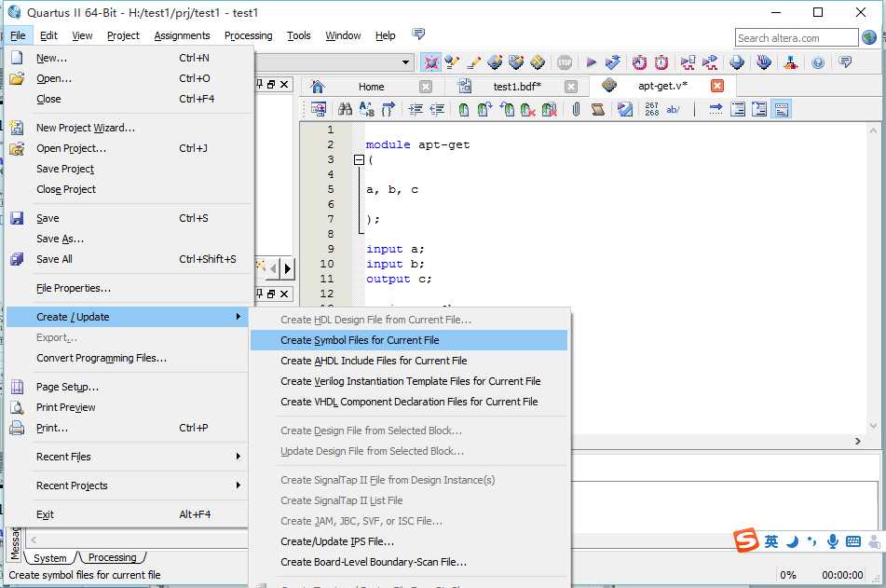Viewport: 886px width, 588px height.
Task: Click the first clock timing analyzer toolbar icon
Action: (x=639, y=62)
